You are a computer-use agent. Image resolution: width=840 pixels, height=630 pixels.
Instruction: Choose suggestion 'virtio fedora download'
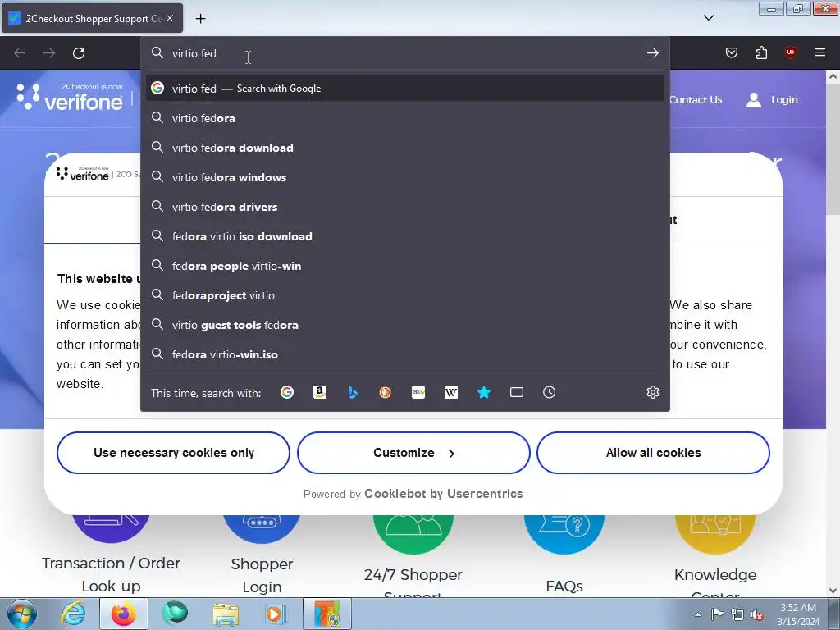point(405,148)
